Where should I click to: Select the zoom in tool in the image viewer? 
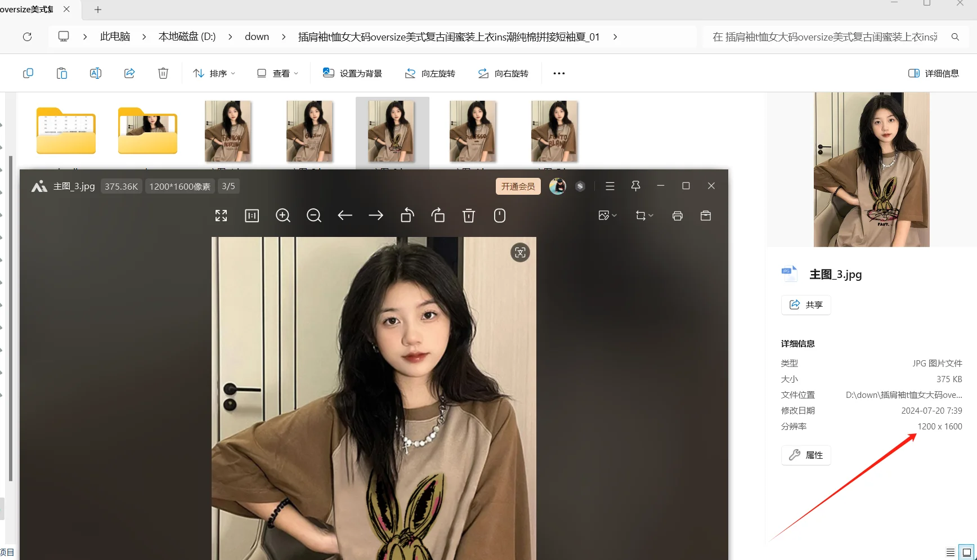[x=283, y=216]
